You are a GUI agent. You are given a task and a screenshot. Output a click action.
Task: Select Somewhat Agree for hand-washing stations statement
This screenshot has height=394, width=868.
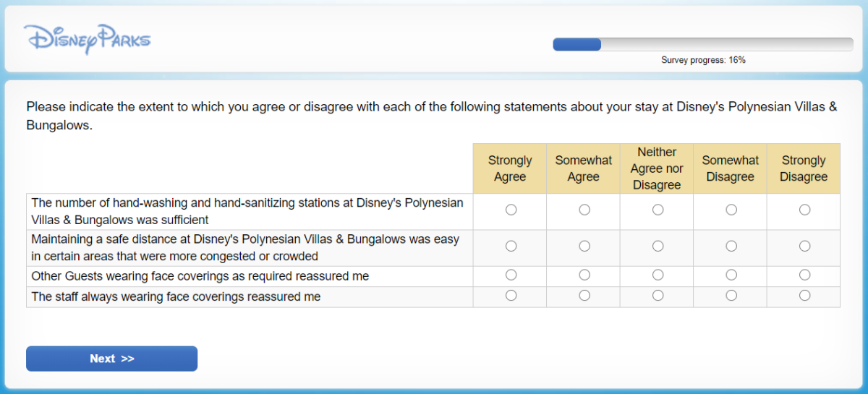click(584, 210)
